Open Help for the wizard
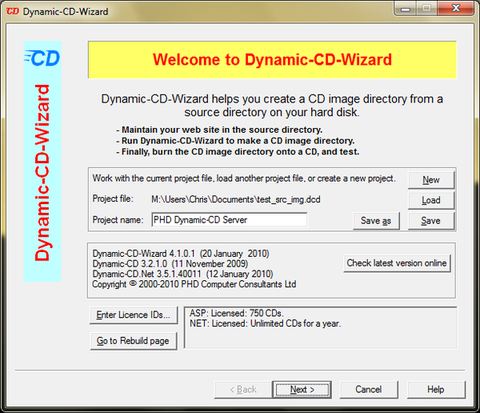This screenshot has width=480, height=413. [436, 389]
